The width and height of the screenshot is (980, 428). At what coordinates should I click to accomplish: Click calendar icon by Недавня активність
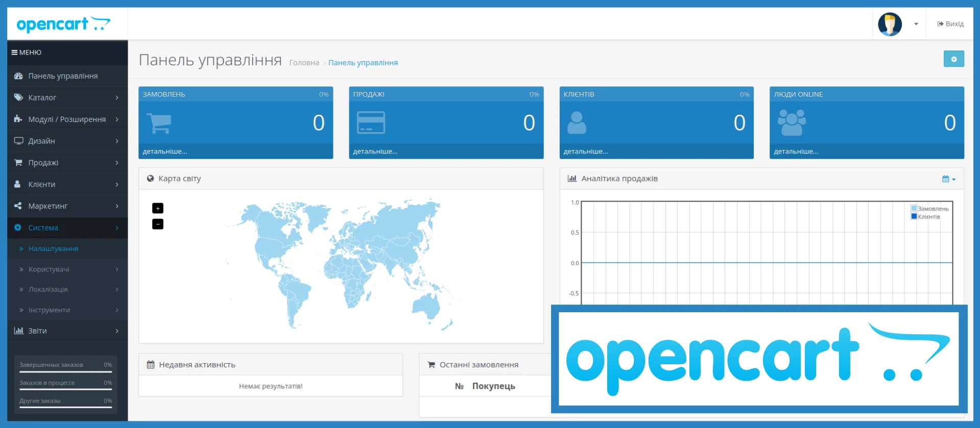click(x=151, y=365)
